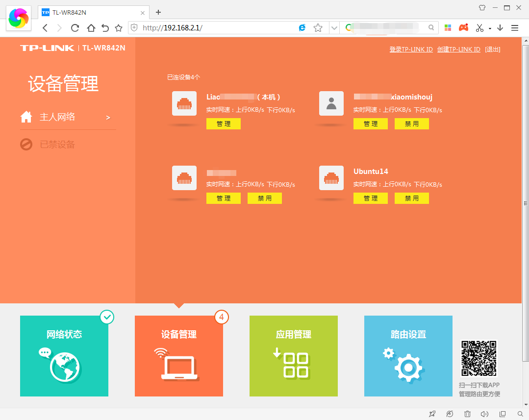Switch to the TL-WR842N browser tab
The image size is (529, 420).
coord(88,12)
